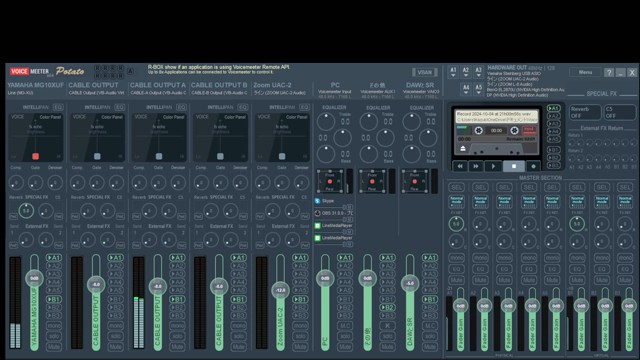The height and width of the screenshot is (360, 640).
Task: Toggle the Color Panel on YAMAHA MG10XUF strip
Action: (x=50, y=117)
